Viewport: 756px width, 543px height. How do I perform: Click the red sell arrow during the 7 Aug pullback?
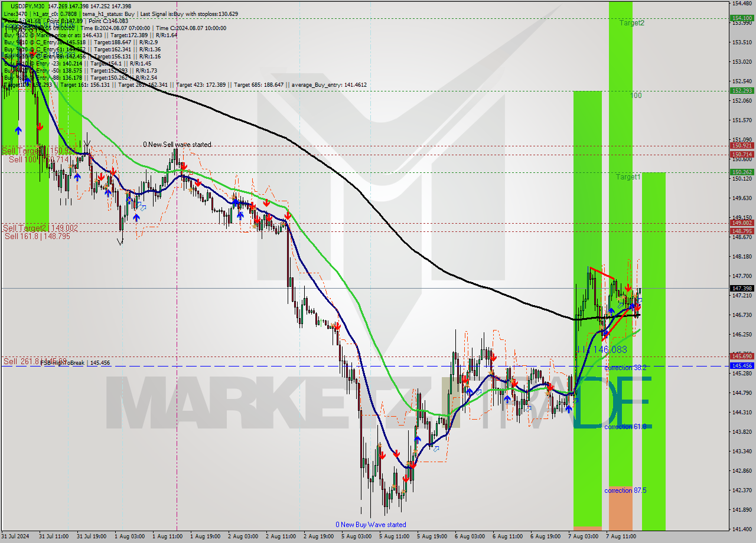coord(628,287)
